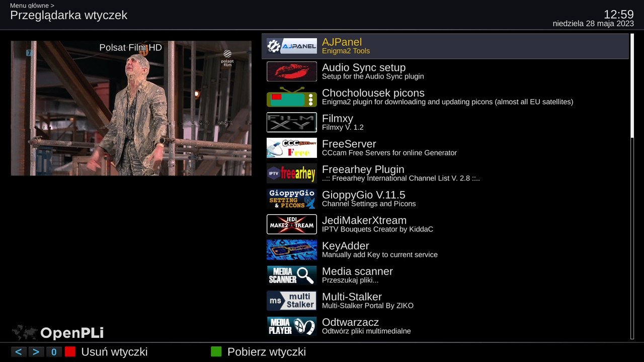
Task: Click the KeyAdder key icon
Action: click(x=292, y=250)
